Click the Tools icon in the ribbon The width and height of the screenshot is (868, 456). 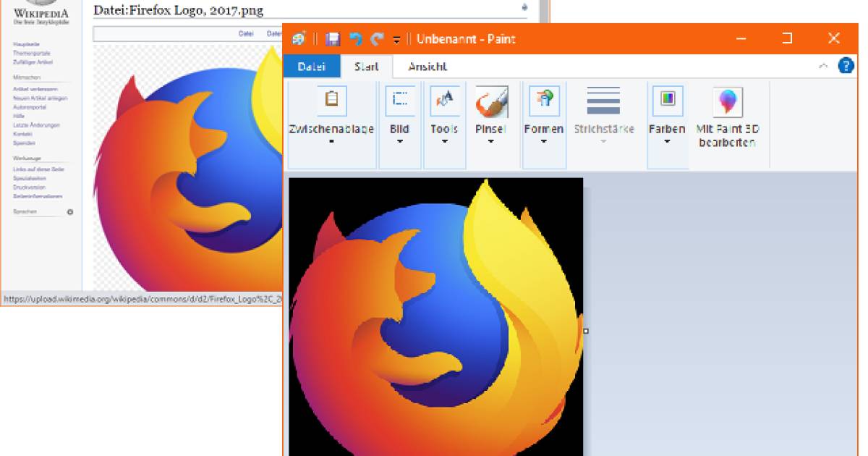(445, 100)
